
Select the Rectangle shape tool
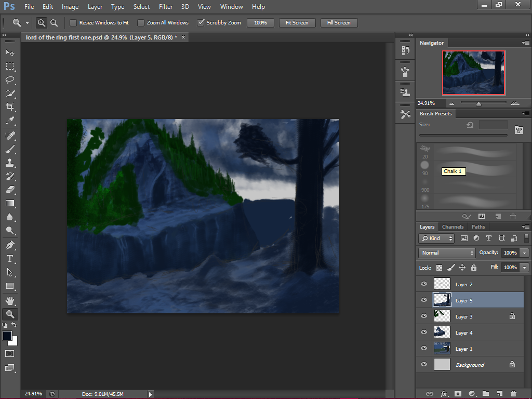[x=10, y=286]
